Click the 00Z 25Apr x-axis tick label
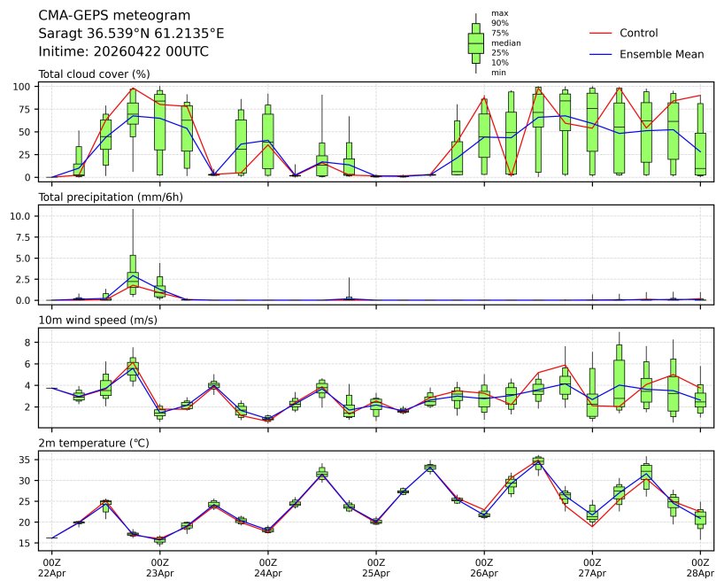This screenshot has width=724, height=588. [376, 567]
